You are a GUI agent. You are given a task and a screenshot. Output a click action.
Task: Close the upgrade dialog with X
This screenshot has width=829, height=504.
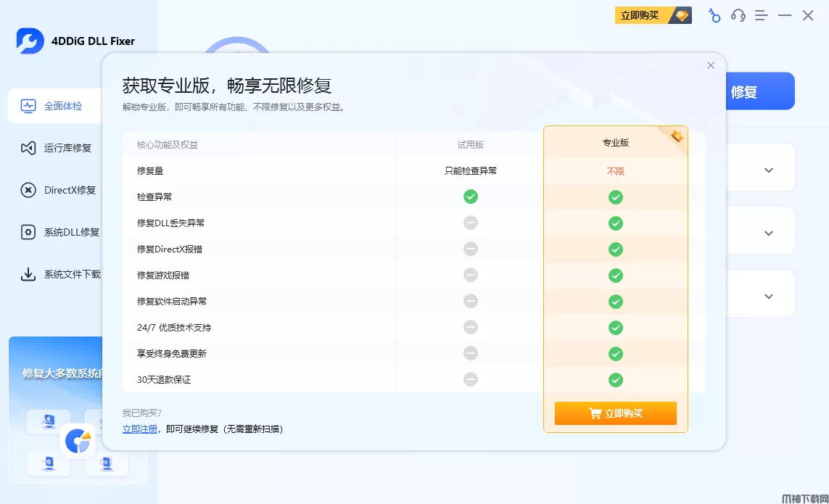point(711,65)
